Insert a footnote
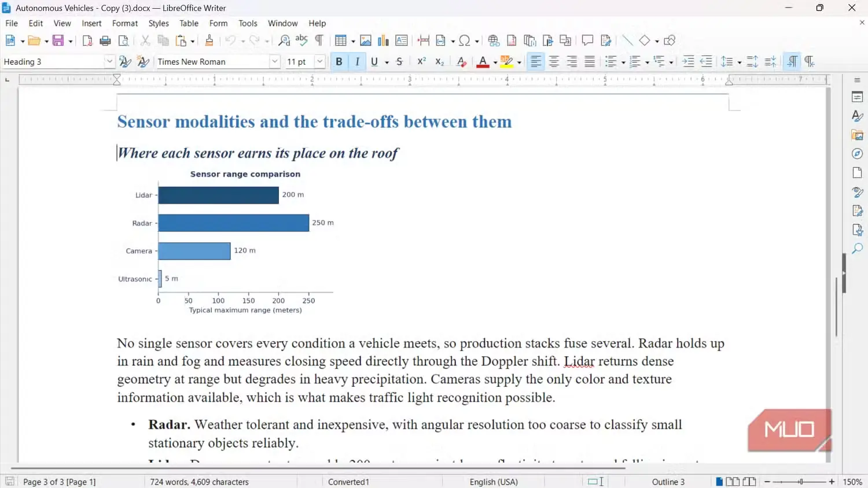Screen dimensions: 868x488 pyautogui.click(x=512, y=40)
